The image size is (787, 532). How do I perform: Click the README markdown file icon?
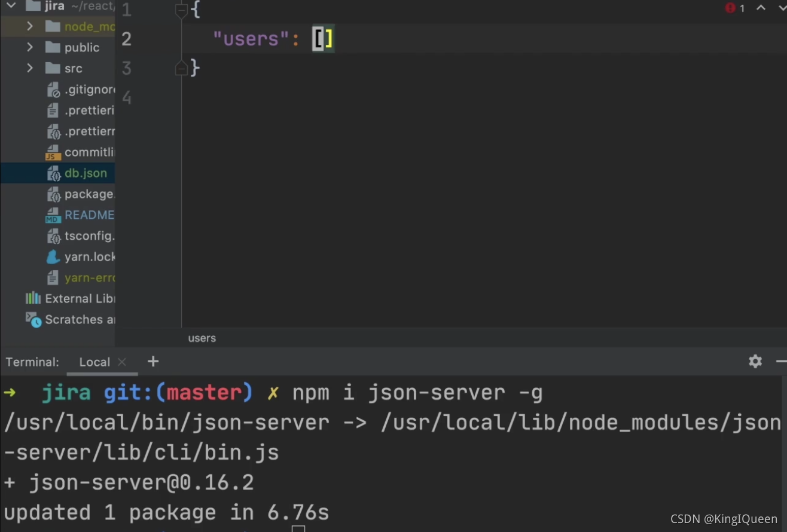pos(53,215)
